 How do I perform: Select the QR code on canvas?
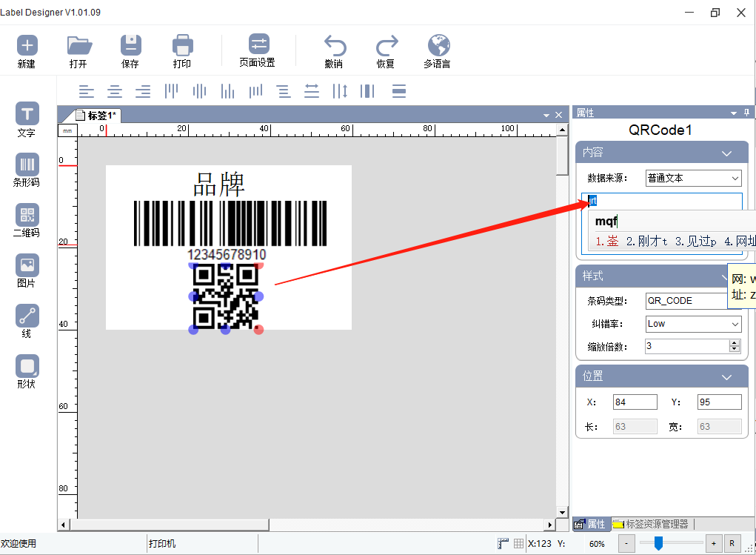tap(226, 297)
